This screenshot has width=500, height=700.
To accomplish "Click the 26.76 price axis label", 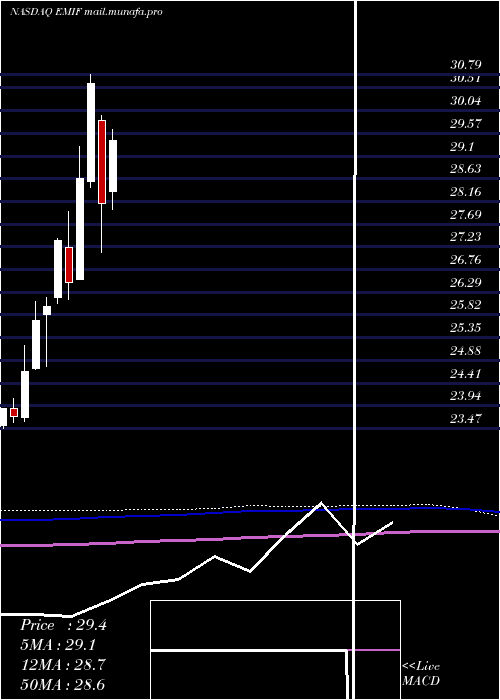I will tap(466, 260).
